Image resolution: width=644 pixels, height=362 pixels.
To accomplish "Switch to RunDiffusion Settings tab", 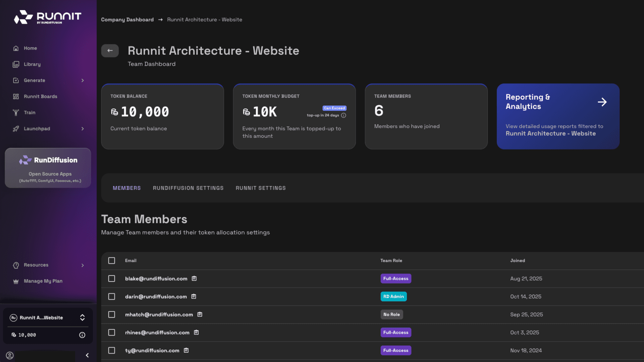I will pos(188,188).
